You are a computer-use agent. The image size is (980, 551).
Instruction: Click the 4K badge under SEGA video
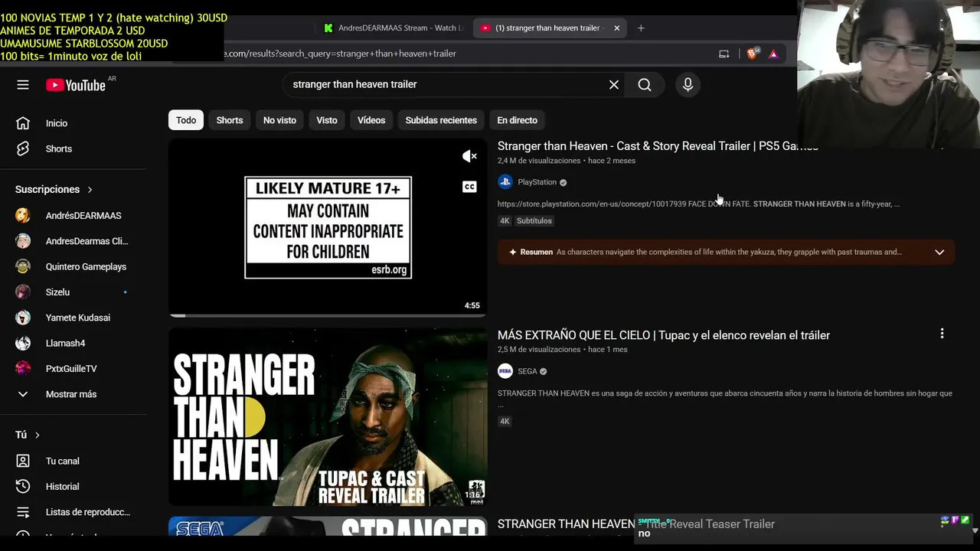point(505,422)
